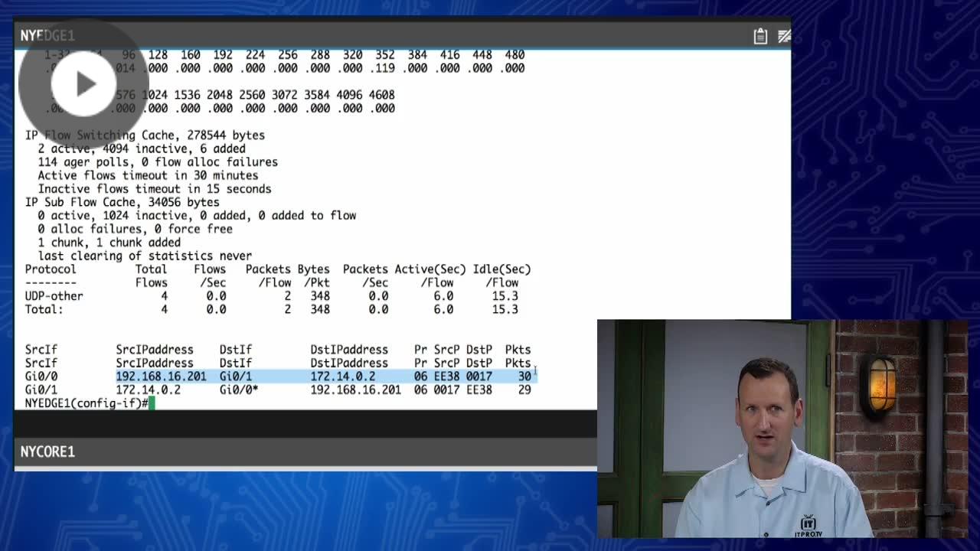980x551 pixels.
Task: Click packet count 30 in highlighted row
Action: [524, 377]
